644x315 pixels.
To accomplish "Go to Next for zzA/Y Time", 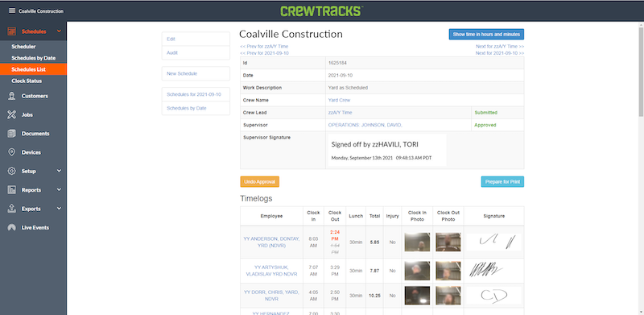I will point(500,47).
